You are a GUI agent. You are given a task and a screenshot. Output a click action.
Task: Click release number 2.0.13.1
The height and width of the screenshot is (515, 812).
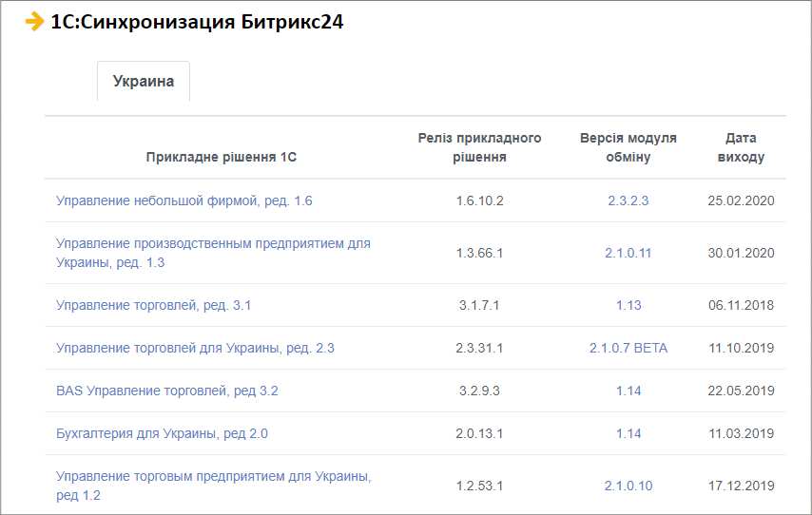[x=479, y=433]
